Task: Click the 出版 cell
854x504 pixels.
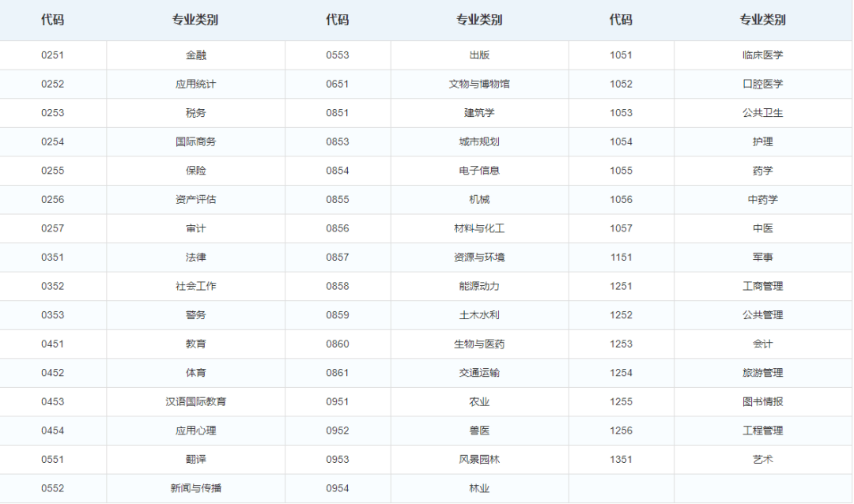Action: point(479,55)
